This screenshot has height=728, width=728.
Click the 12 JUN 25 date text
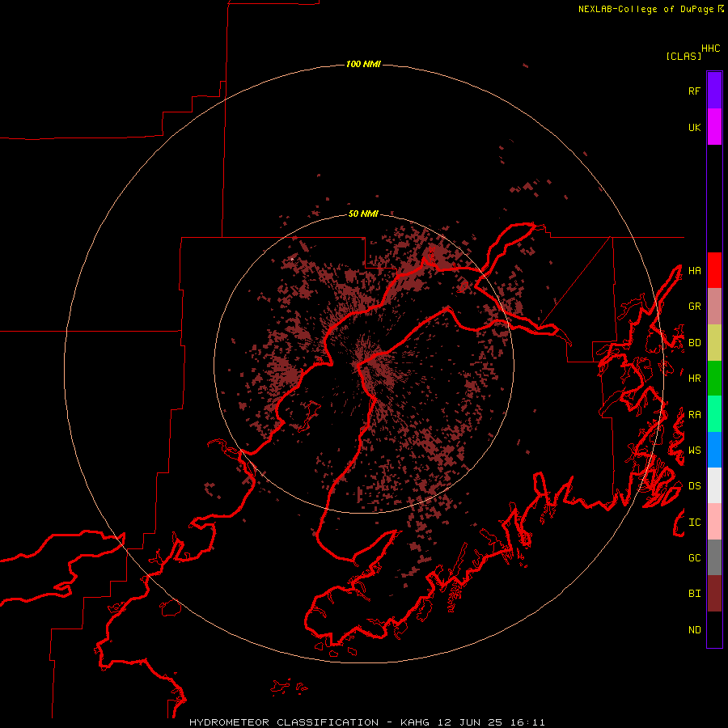pyautogui.click(x=470, y=722)
